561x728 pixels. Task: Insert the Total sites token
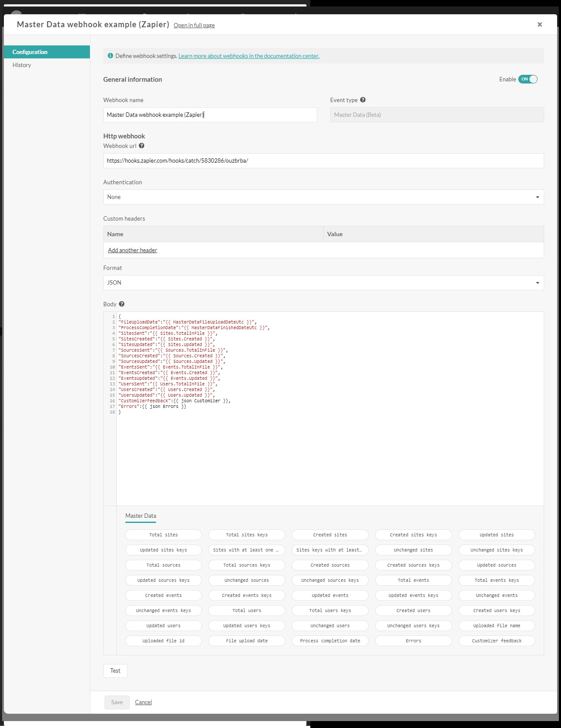point(163,535)
